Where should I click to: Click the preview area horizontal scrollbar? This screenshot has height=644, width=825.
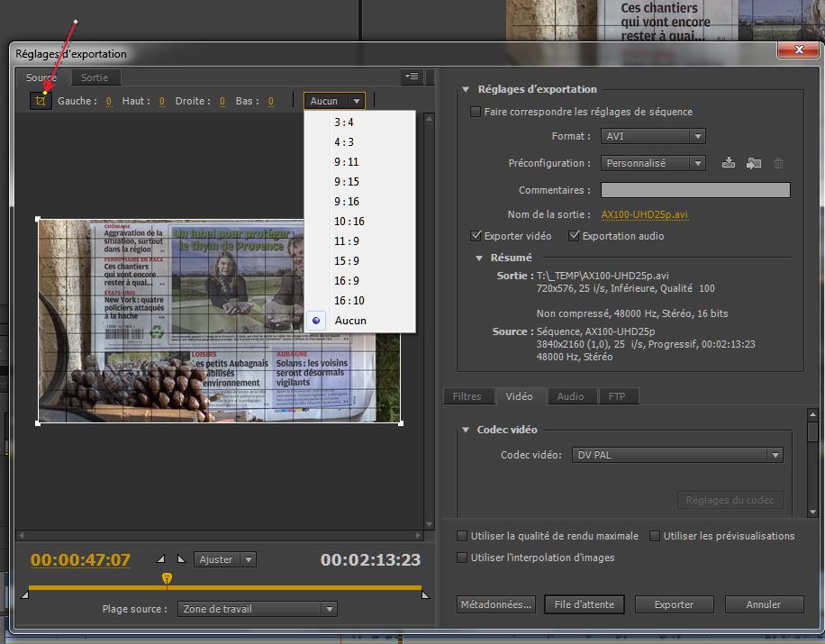pos(220,536)
